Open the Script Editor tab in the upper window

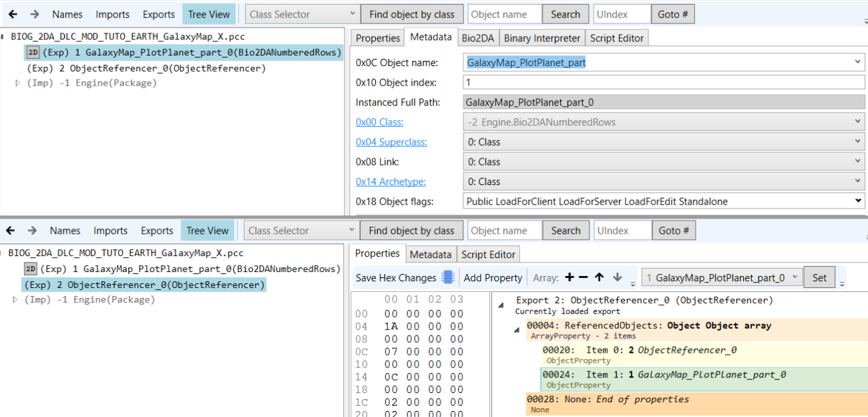tap(617, 38)
